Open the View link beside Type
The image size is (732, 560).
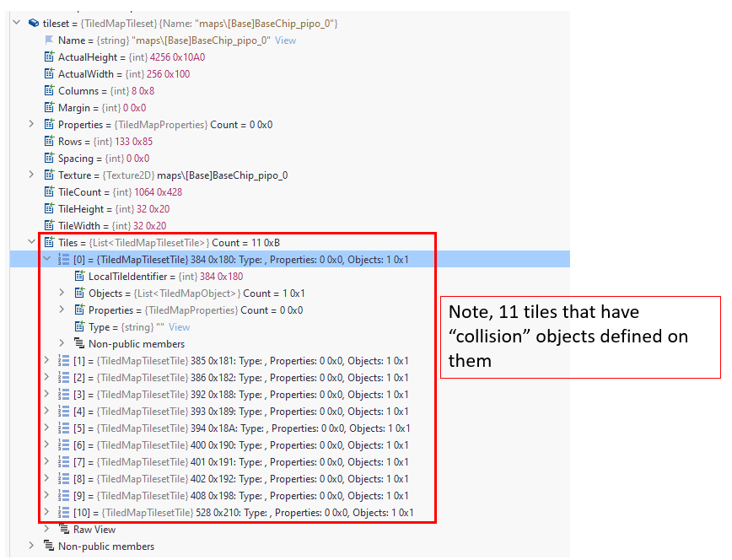coord(178,326)
